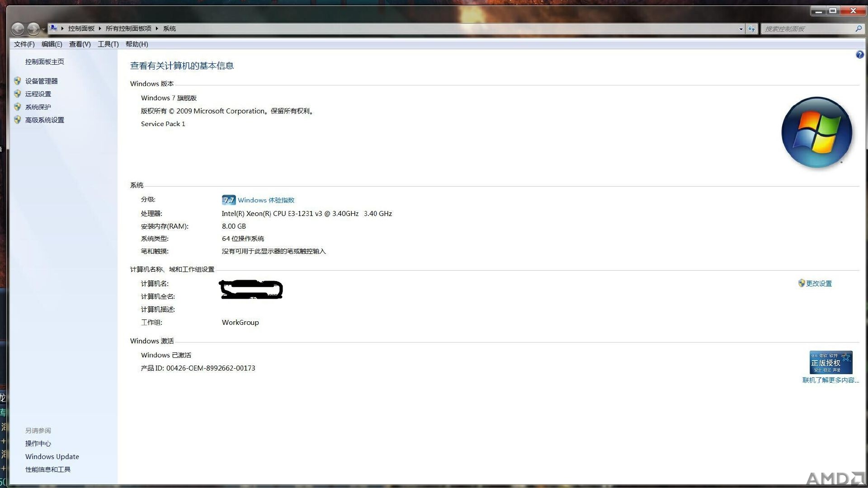Click the 正版授权 genuine software badge
Image resolution: width=868 pixels, height=488 pixels.
tap(831, 362)
